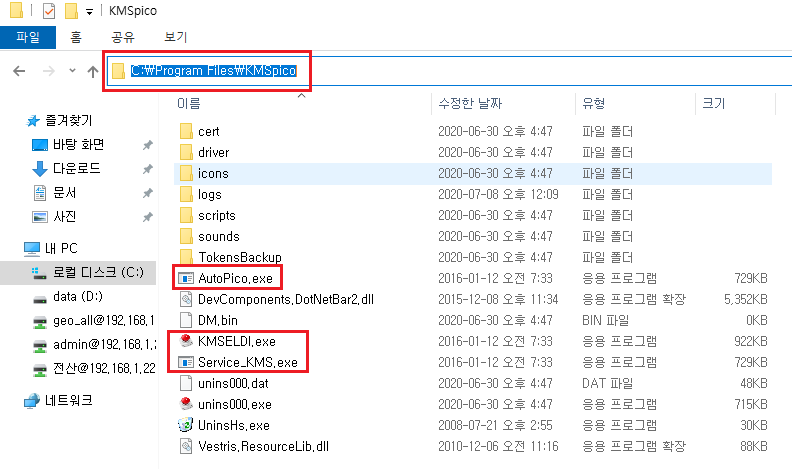Click the 다운로드 blue arrow icon
Screen dimensions: 792x469
pos(40,169)
